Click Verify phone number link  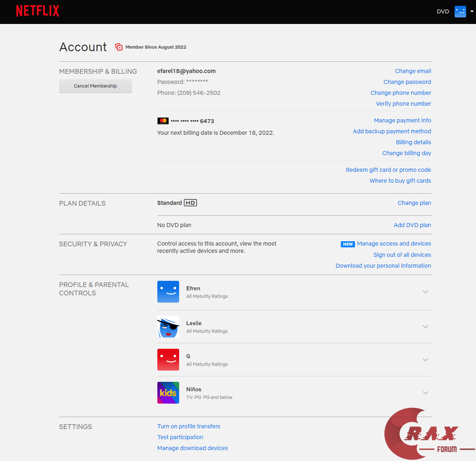404,104
